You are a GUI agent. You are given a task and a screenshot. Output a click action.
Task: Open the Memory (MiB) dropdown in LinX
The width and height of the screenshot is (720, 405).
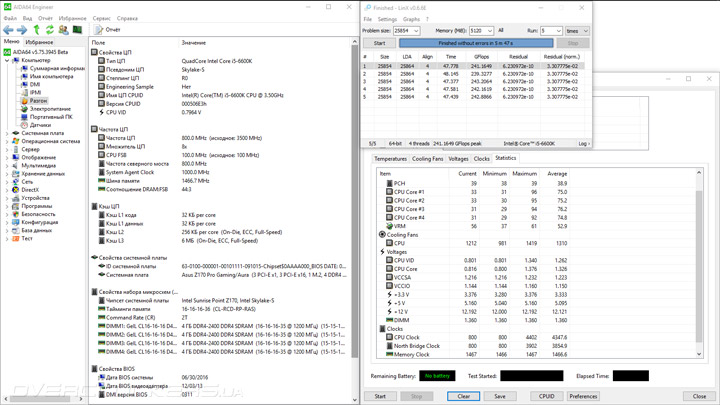coord(481,31)
